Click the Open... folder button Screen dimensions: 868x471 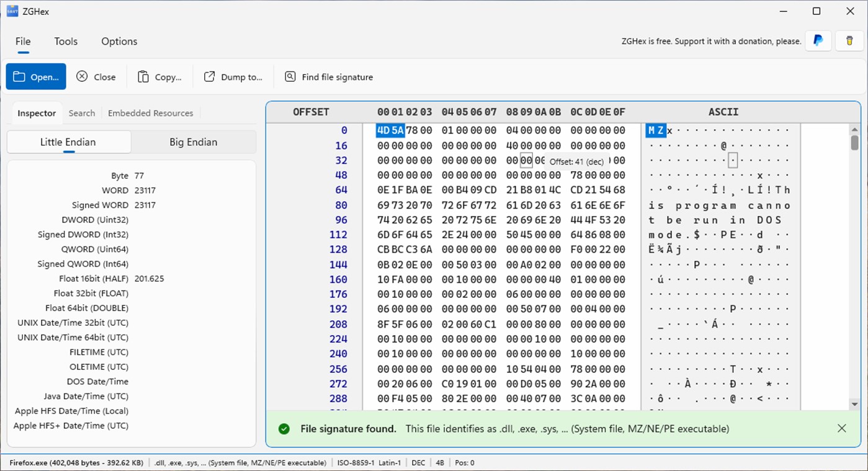point(36,76)
